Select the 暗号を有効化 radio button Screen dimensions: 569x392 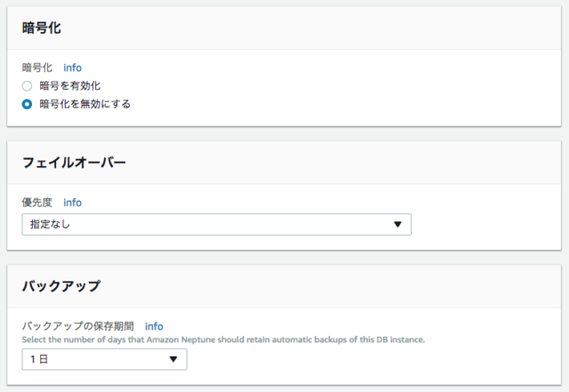(27, 86)
